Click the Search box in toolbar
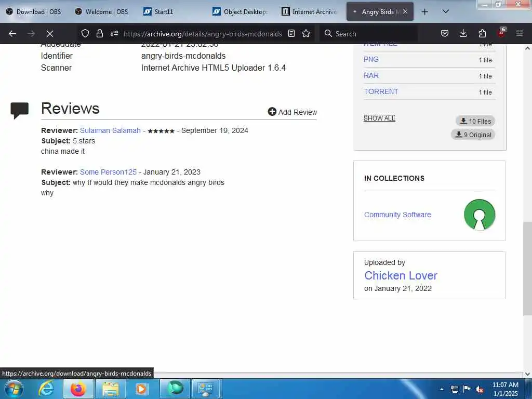This screenshot has height=399, width=532. (x=368, y=34)
